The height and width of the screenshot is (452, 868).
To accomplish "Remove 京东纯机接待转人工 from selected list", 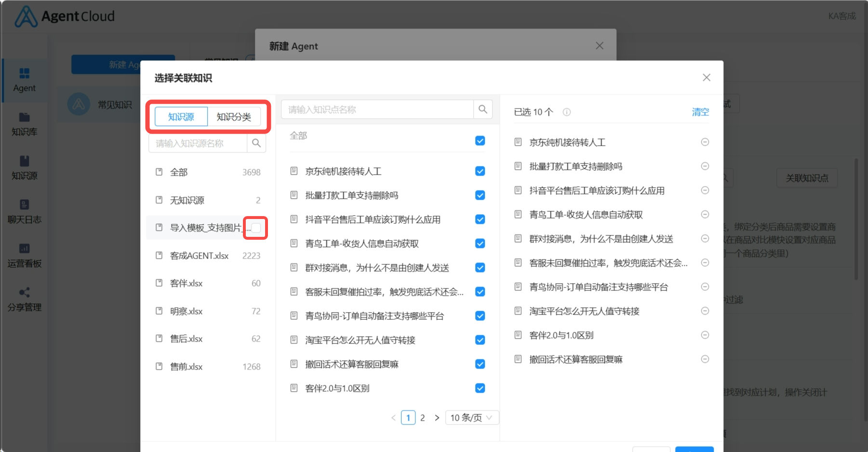I will click(x=705, y=142).
